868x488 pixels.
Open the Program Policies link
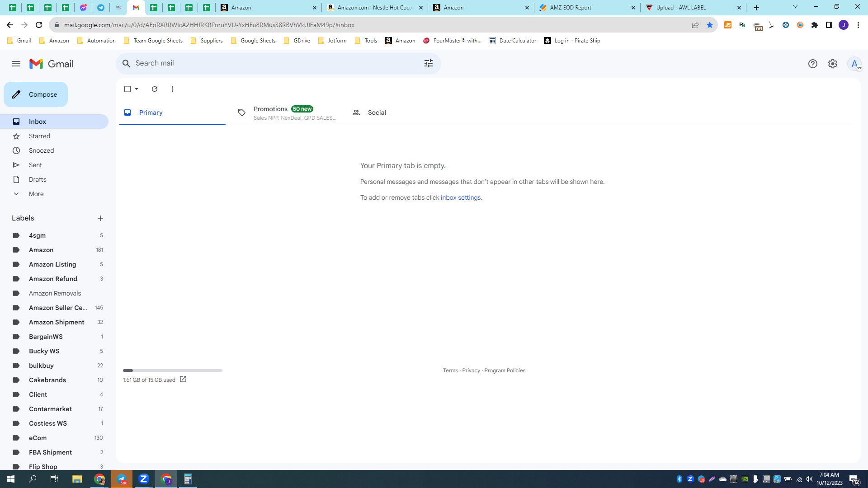pos(505,371)
